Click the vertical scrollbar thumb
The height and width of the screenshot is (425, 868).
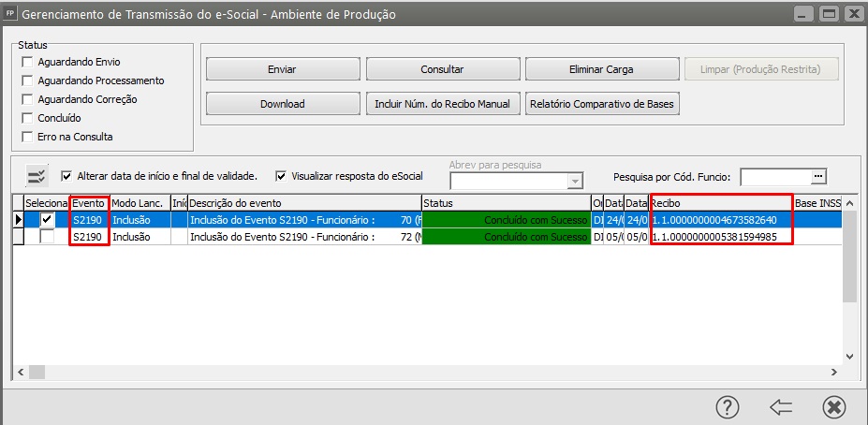tap(849, 256)
